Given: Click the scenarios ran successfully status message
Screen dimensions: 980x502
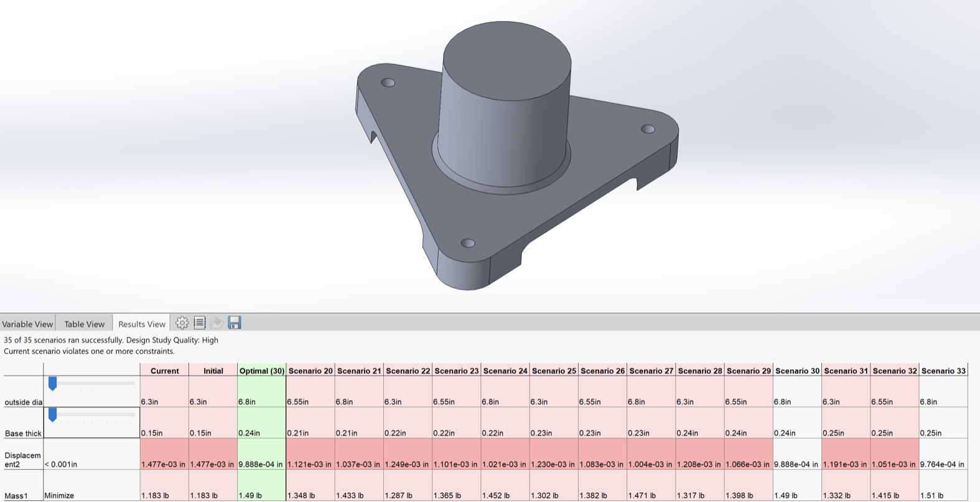Looking at the screenshot, I should tap(111, 340).
